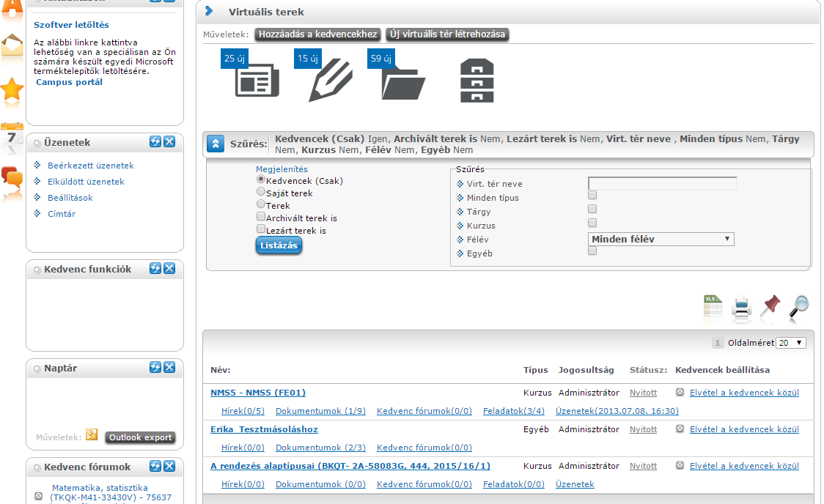The height and width of the screenshot is (504, 824).
Task: Open Beállítások in Üzenetek
Action: [70, 198]
